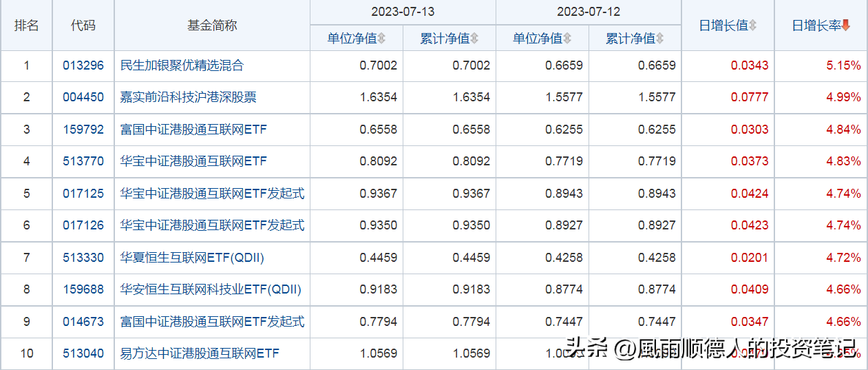Viewport: 868px width, 370px height.
Task: Open fund code 004450 link
Action: click(83, 97)
